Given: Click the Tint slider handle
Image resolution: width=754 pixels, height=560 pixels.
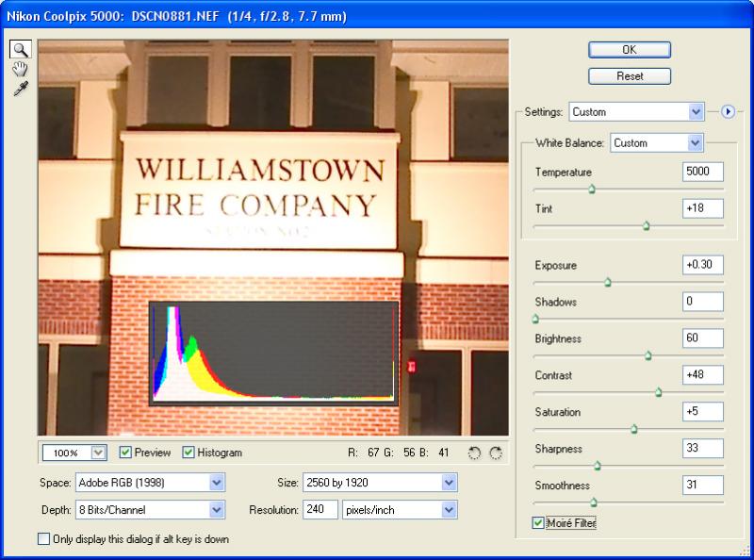Looking at the screenshot, I should click(647, 225).
